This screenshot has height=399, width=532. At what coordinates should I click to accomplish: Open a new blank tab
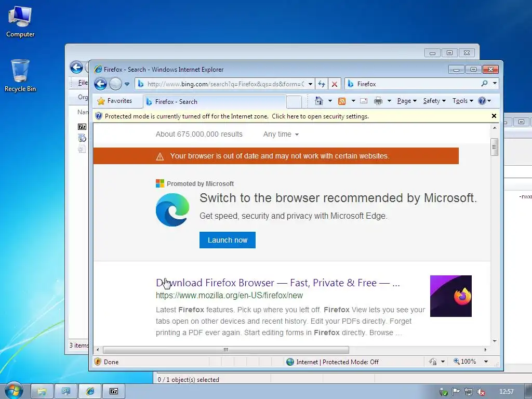click(294, 101)
